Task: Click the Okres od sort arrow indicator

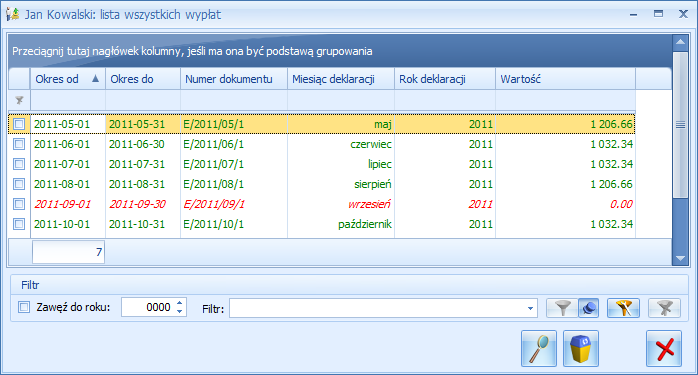Action: tap(95, 79)
